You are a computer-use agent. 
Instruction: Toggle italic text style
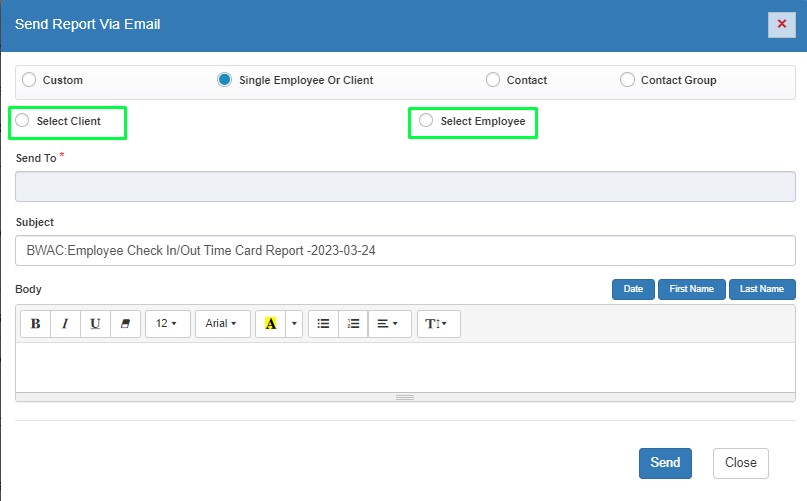pyautogui.click(x=66, y=324)
